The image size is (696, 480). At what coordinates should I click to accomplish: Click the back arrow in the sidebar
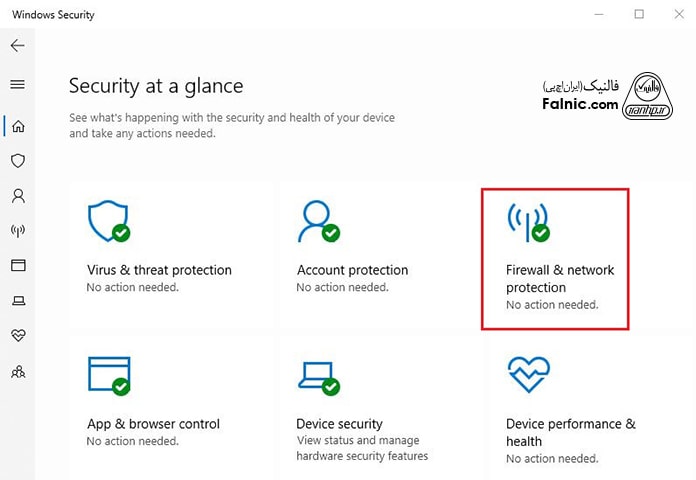click(17, 46)
